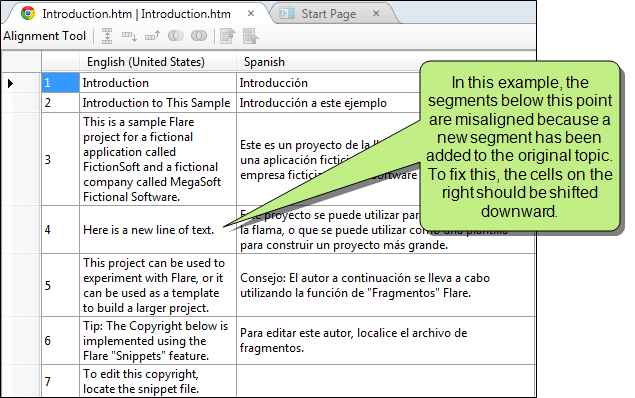Switch to the Introduction.htm tab

136,14
